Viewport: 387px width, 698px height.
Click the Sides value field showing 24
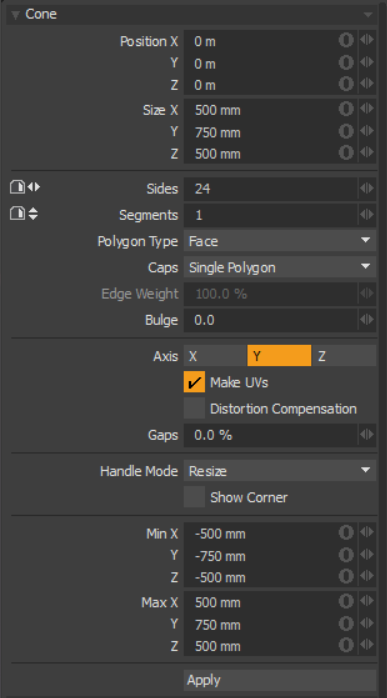(x=271, y=188)
